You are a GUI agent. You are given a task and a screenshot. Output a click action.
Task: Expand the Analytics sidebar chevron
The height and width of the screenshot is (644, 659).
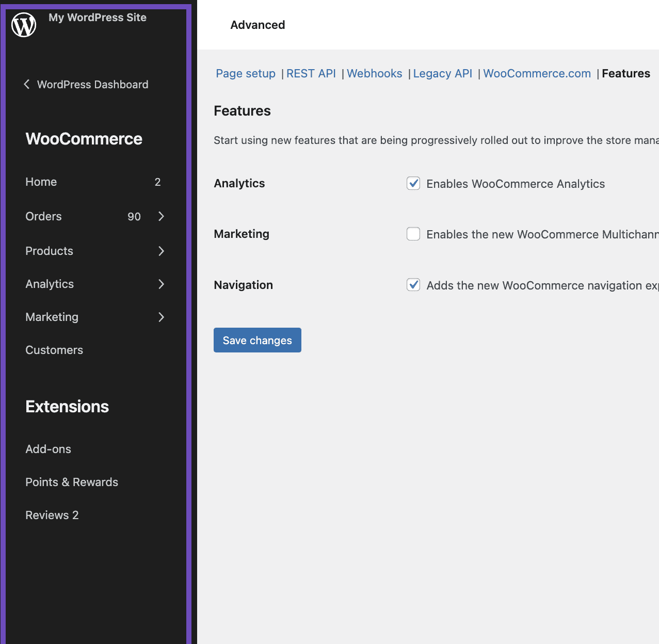pos(161,284)
